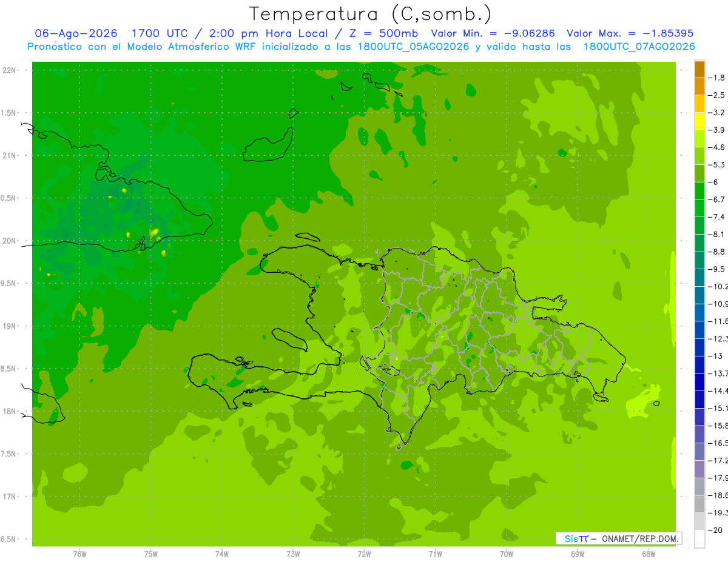Click the '74W' longitude label

tap(222, 554)
